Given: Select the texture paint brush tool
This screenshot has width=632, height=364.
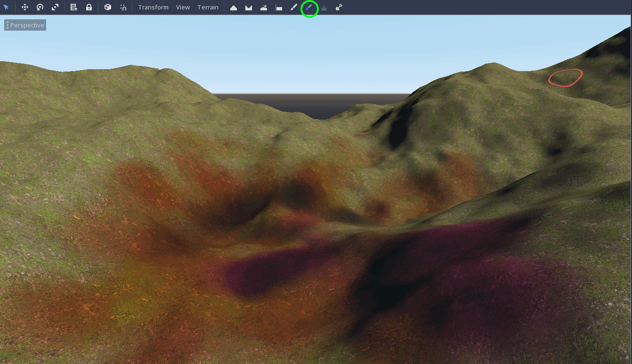Looking at the screenshot, I should pyautogui.click(x=294, y=7).
